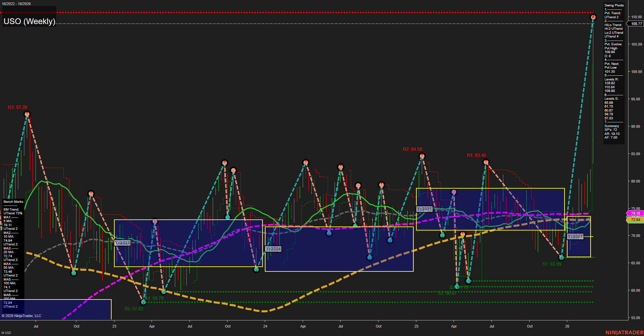Click the 25 marker on the time axis
This screenshot has width=644, height=336.
416,326
